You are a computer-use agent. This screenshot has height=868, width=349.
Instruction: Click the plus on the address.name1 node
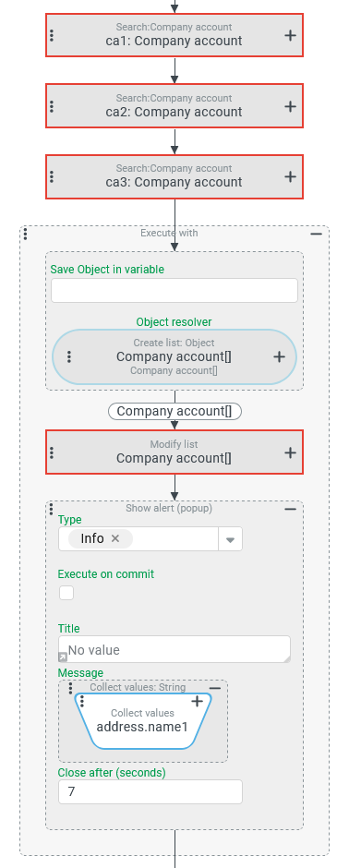pyautogui.click(x=198, y=702)
